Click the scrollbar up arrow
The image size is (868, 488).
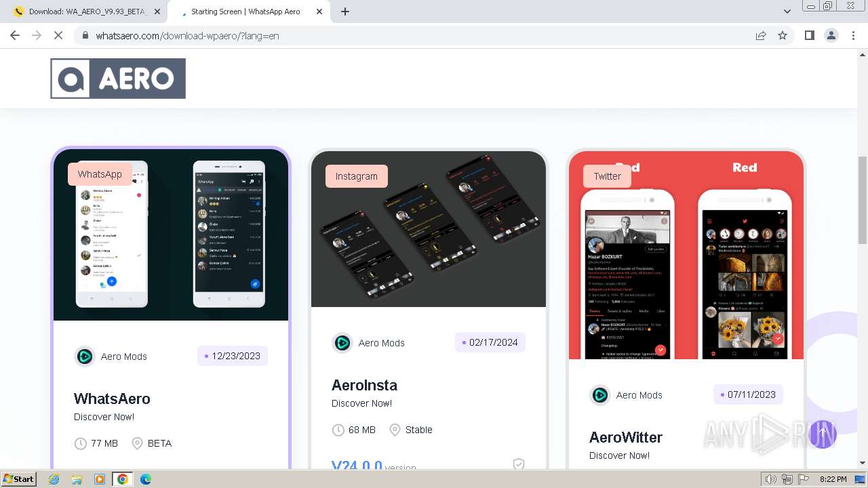[863, 54]
